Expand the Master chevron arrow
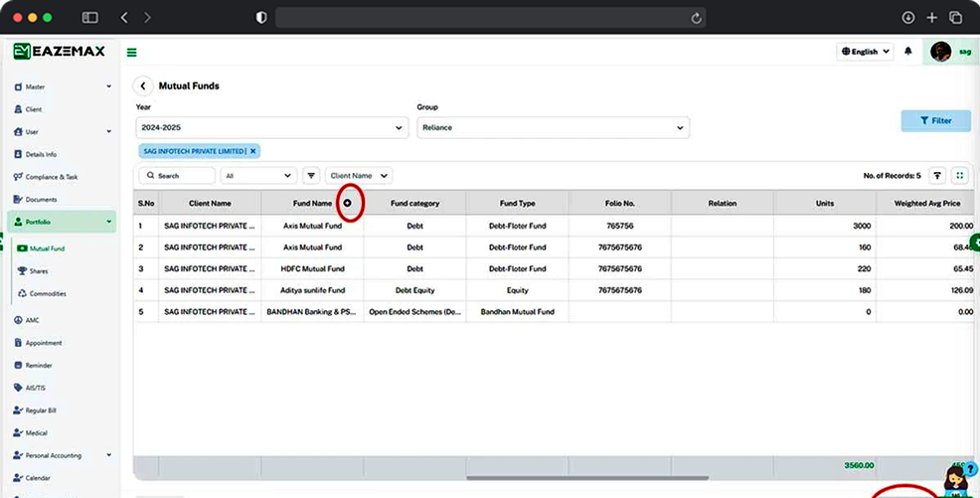980x498 pixels. (x=108, y=86)
